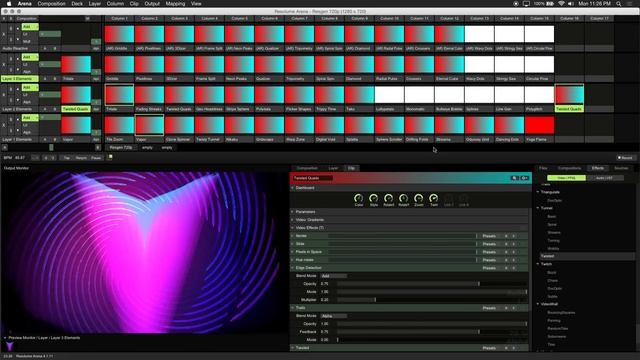The height and width of the screenshot is (360, 640).
Task: Click the Color dashboard knob
Action: [358, 198]
